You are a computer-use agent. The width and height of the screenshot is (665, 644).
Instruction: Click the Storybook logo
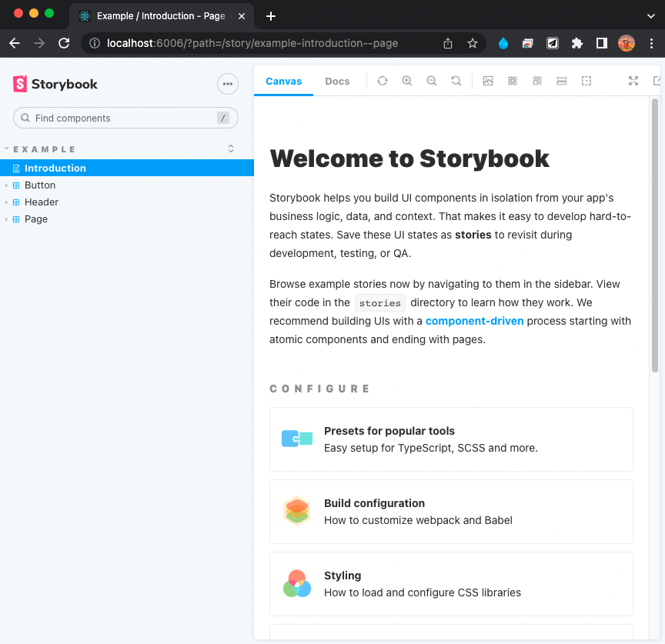pos(55,84)
